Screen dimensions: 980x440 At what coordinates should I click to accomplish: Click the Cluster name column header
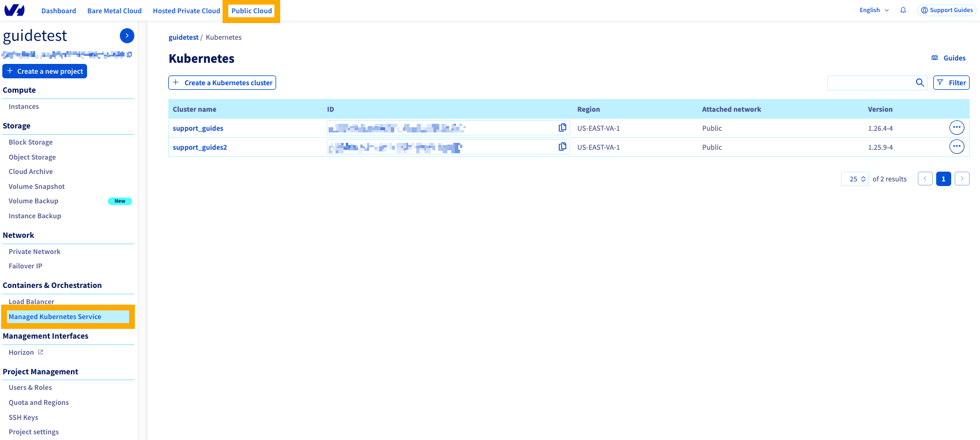194,109
